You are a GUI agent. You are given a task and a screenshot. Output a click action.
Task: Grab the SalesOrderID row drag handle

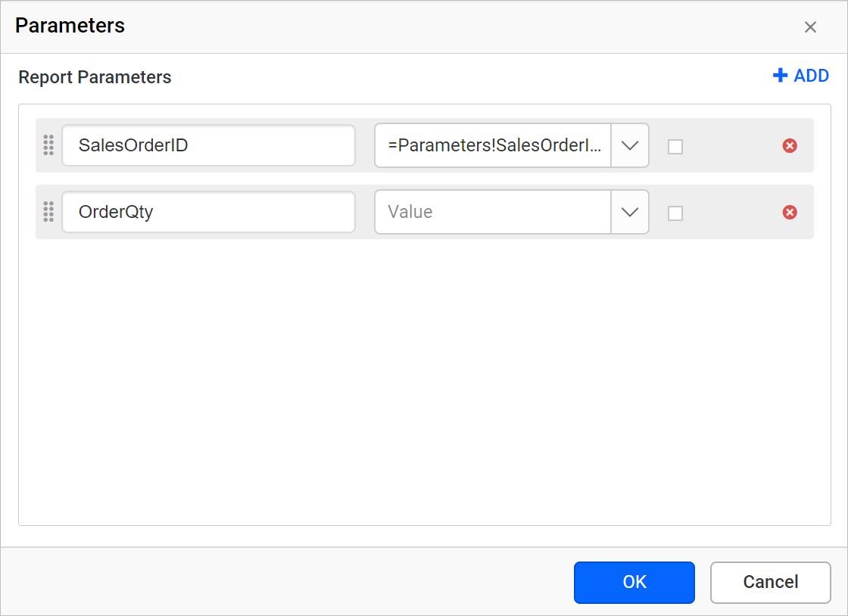coord(48,145)
